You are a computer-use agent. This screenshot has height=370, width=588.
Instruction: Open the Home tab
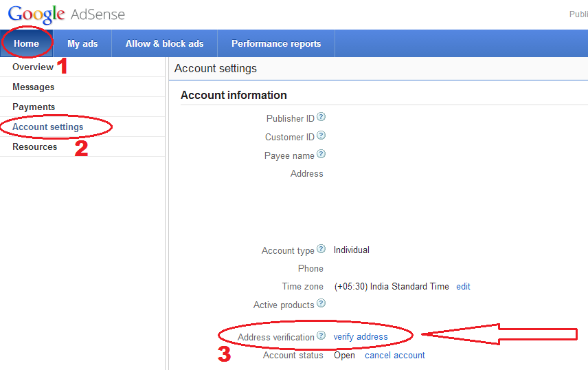click(x=26, y=43)
